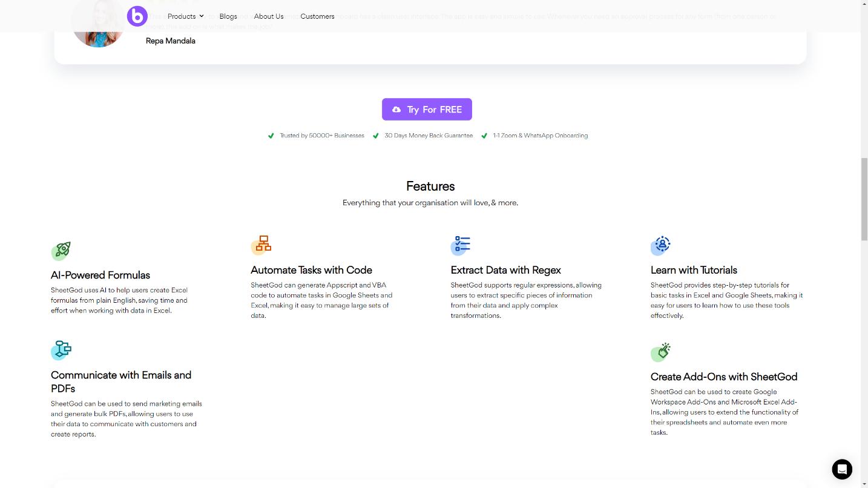The image size is (868, 488).
Task: Click 'Everything that your organisation will love' subtitle
Action: click(430, 203)
